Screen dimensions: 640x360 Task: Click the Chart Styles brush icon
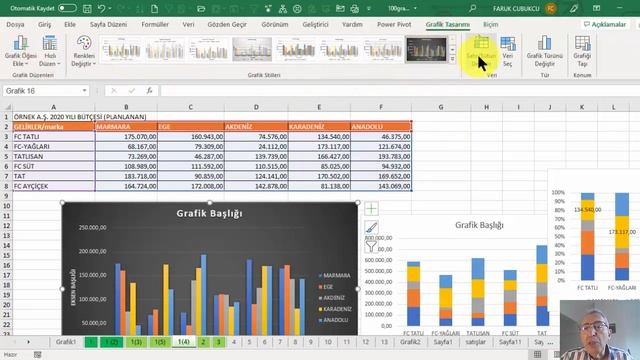coord(371,227)
